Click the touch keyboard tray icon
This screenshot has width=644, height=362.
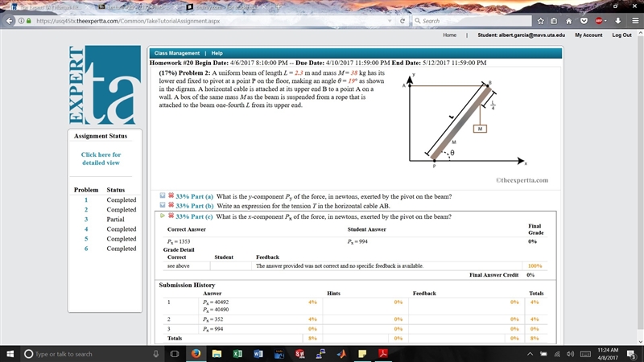point(585,354)
